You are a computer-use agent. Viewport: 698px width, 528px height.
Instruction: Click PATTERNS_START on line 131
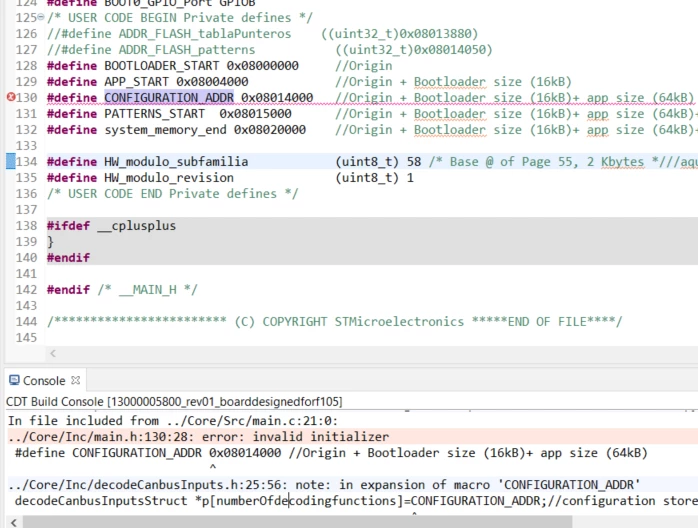pyautogui.click(x=154, y=114)
